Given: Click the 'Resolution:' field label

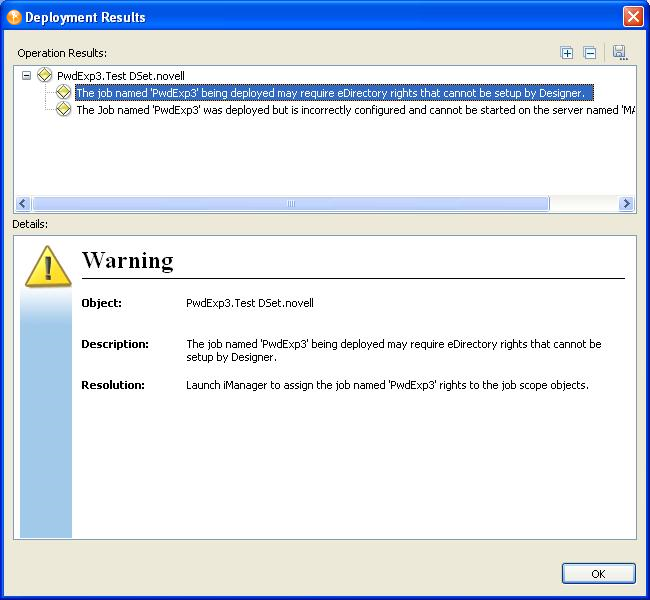Looking at the screenshot, I should (113, 385).
